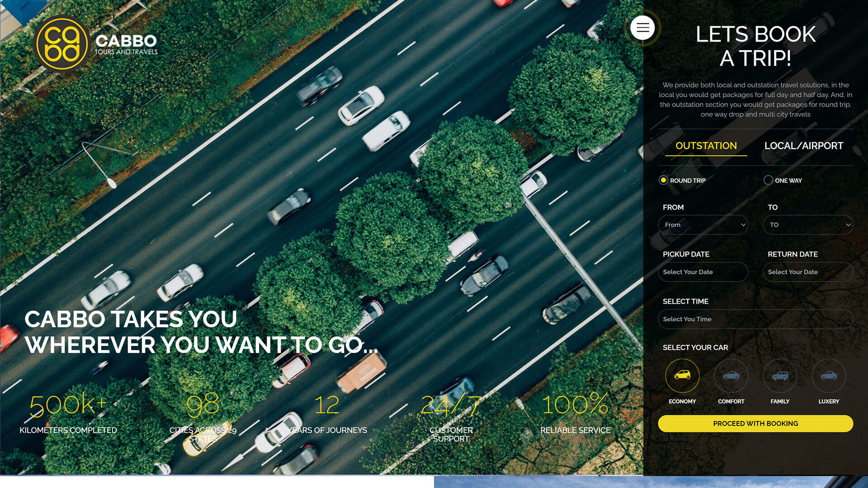This screenshot has height=488, width=868.
Task: Select the Round Trip radio button
Action: 663,180
